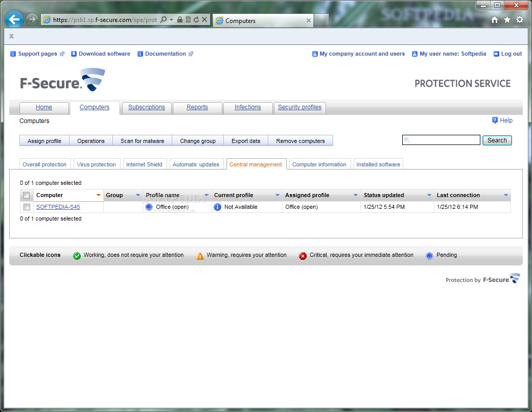Open the Status updated column dropdown arrow
Viewport: 532px width, 412px height.
tap(429, 195)
